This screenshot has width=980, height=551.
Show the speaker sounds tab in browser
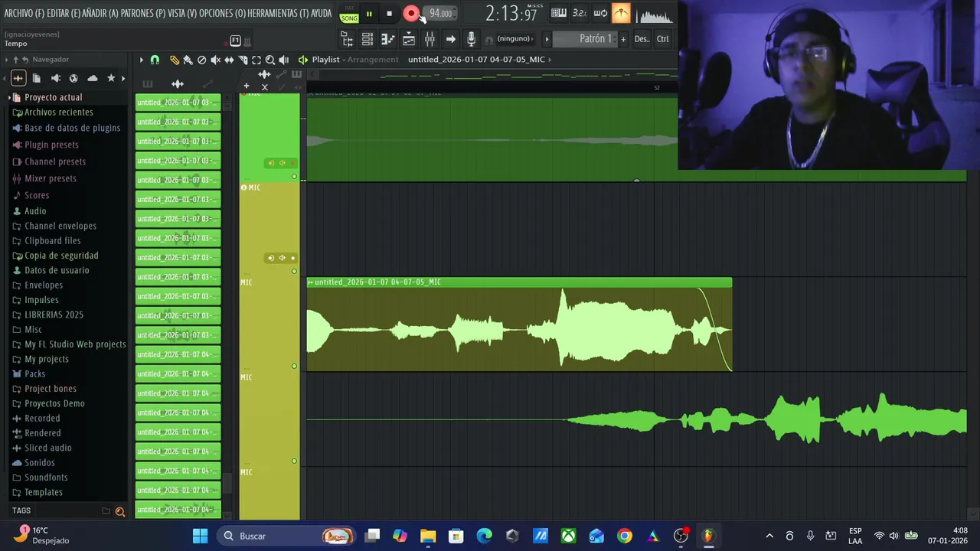coord(55,78)
